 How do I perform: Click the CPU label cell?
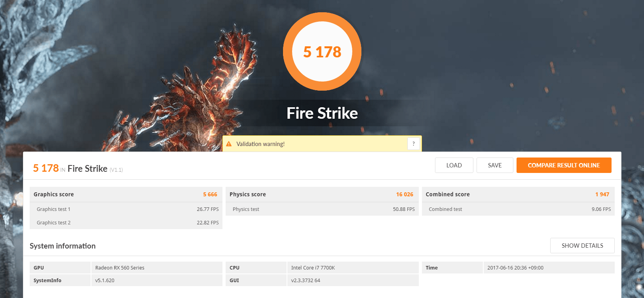[256, 268]
